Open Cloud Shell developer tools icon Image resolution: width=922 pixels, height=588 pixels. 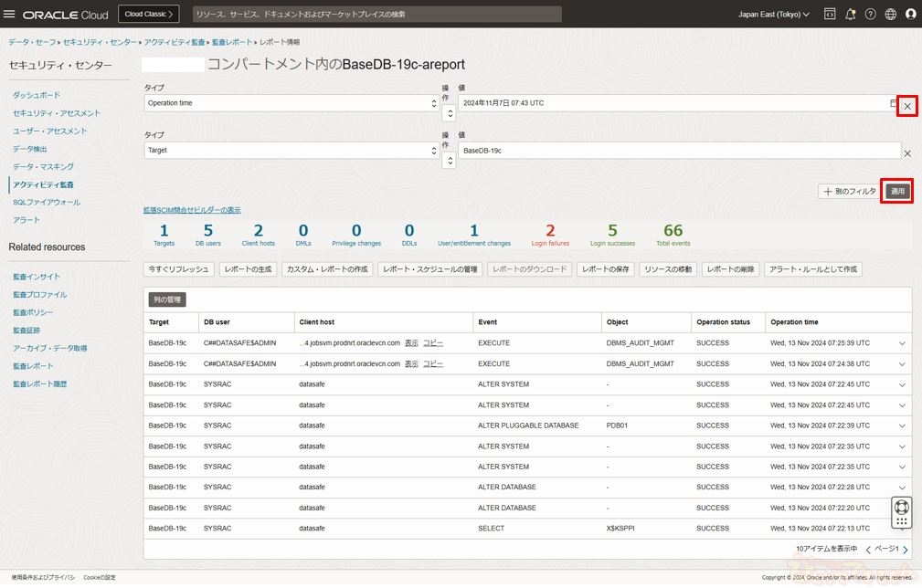(x=830, y=15)
